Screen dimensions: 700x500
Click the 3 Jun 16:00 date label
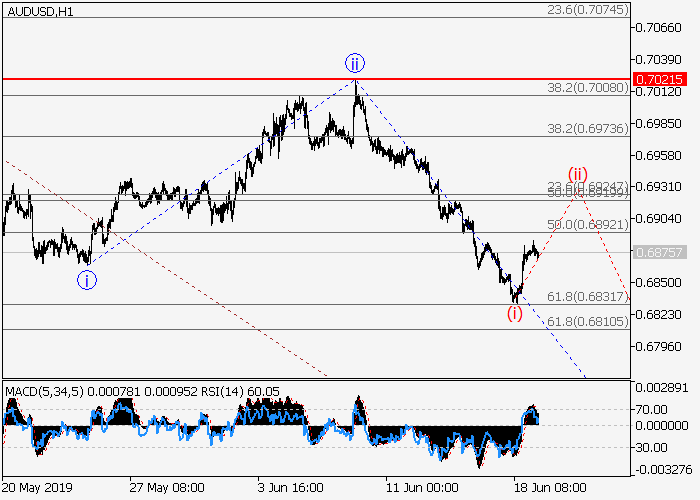tap(292, 487)
